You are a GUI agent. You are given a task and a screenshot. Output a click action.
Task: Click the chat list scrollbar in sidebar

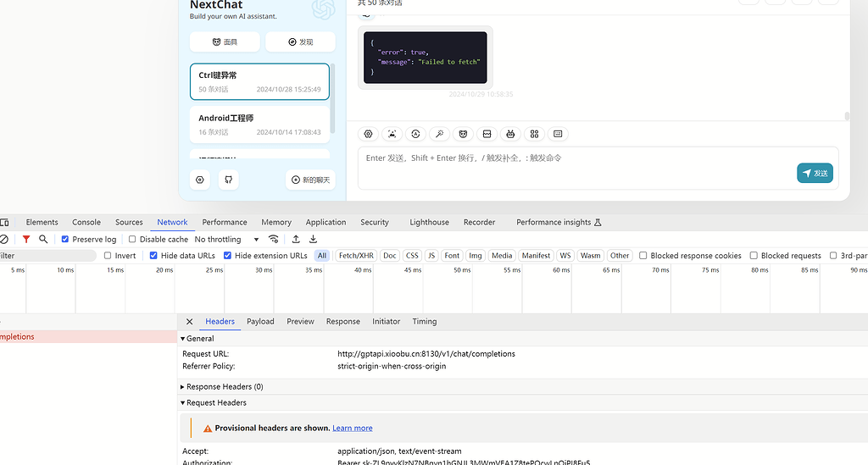332,98
